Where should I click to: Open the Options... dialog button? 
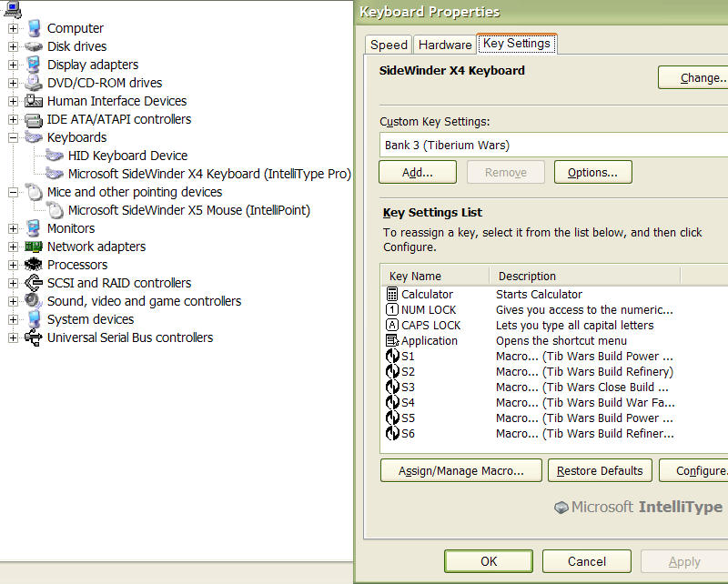pyautogui.click(x=592, y=172)
